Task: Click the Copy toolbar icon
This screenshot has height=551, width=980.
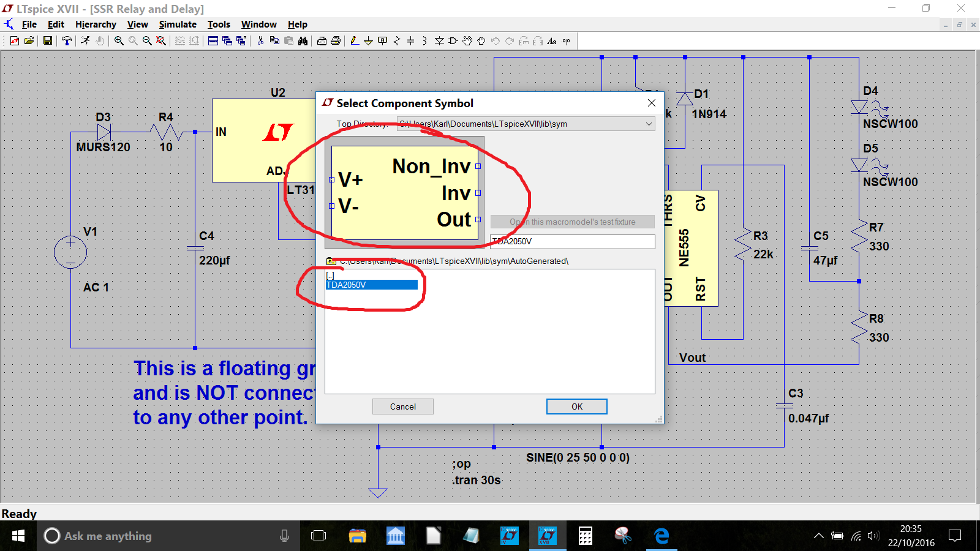Action: pyautogui.click(x=274, y=41)
